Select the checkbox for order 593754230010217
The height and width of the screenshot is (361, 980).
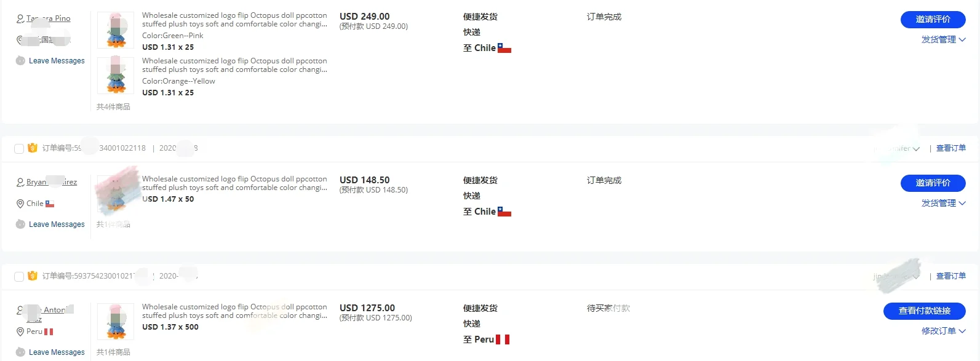coord(19,277)
